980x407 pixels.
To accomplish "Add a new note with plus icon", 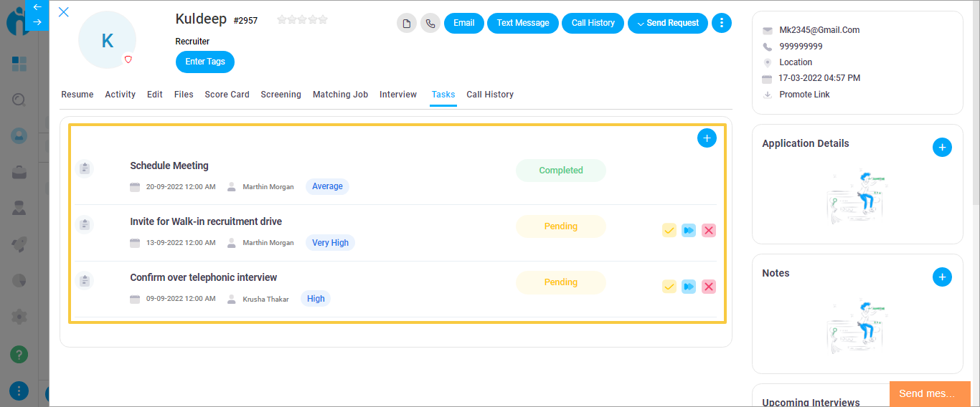I will 942,277.
